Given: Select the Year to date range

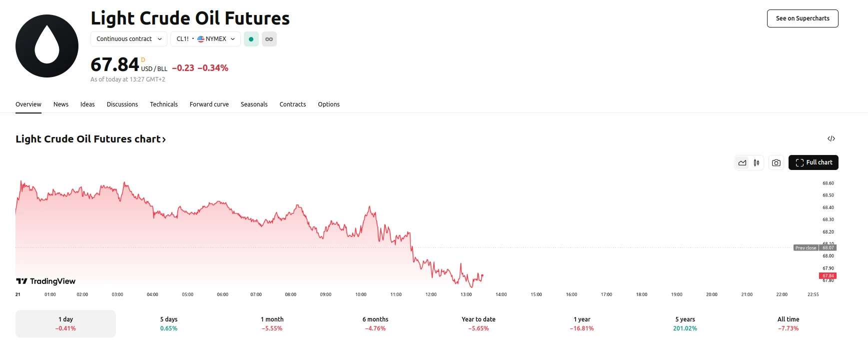Looking at the screenshot, I should click(x=478, y=323).
